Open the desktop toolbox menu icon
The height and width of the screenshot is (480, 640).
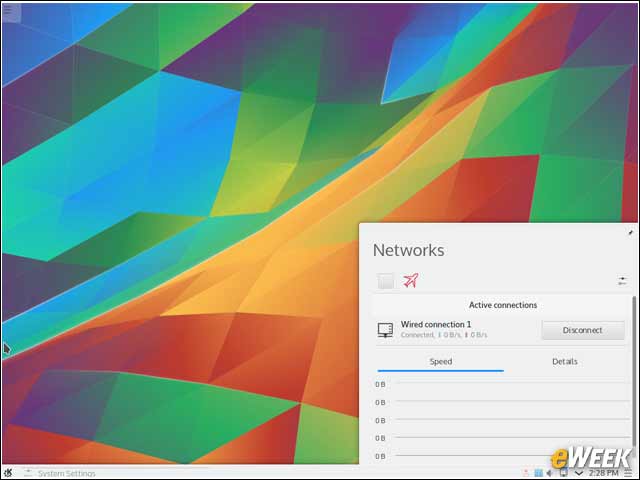point(9,11)
